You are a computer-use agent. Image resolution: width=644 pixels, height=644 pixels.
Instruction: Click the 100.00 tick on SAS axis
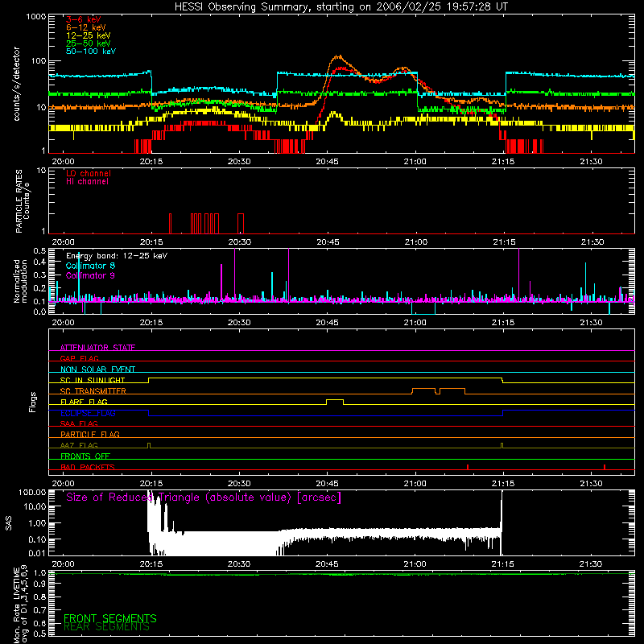pyautogui.click(x=32, y=492)
